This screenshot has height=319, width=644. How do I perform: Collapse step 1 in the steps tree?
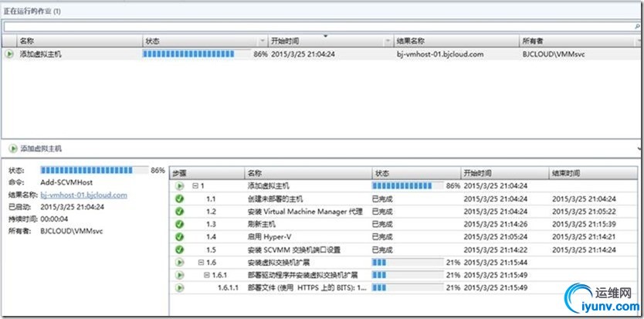195,186
